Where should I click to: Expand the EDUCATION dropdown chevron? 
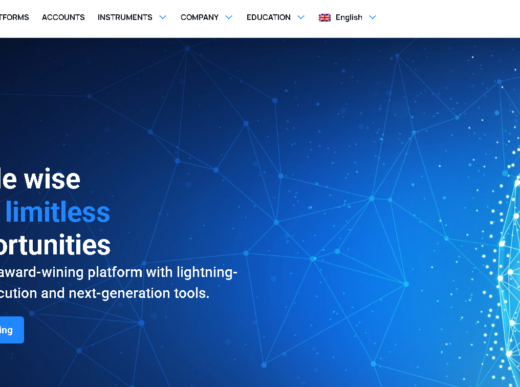coord(301,17)
